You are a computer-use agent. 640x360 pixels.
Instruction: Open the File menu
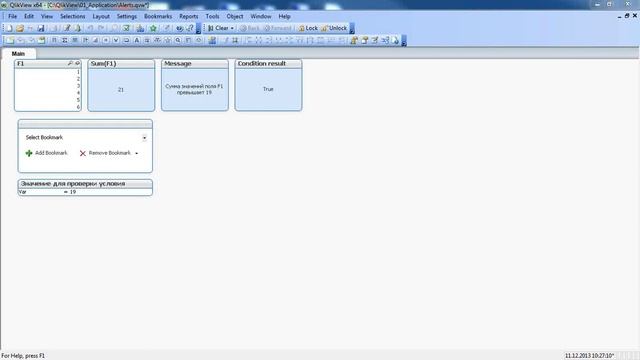tap(12, 16)
